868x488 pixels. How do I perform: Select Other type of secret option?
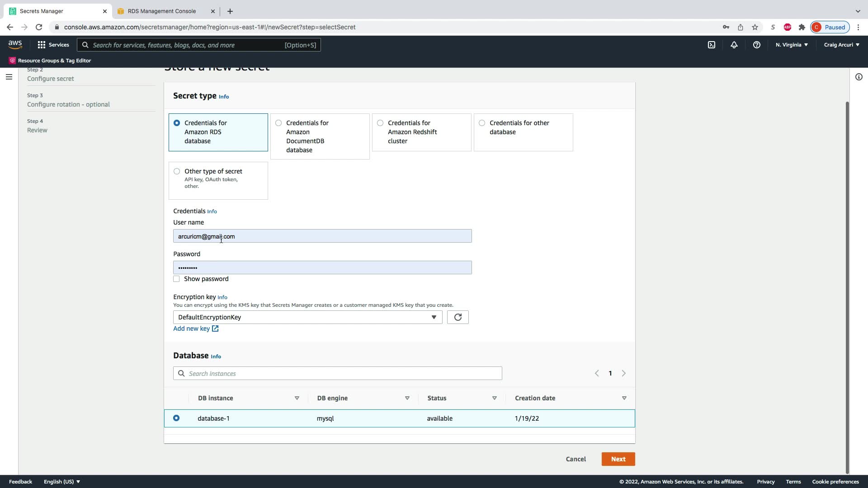tap(177, 171)
